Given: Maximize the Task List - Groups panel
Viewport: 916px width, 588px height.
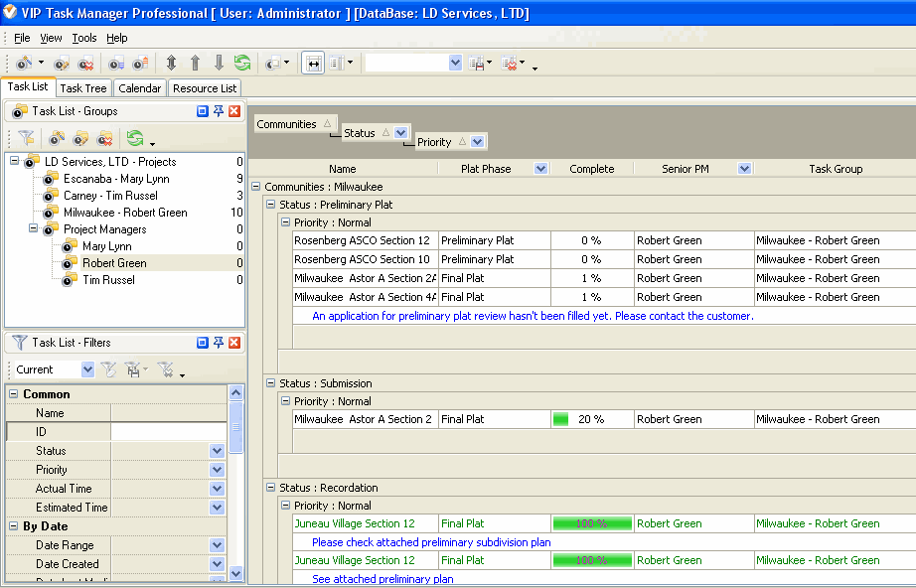Looking at the screenshot, I should pos(203,111).
